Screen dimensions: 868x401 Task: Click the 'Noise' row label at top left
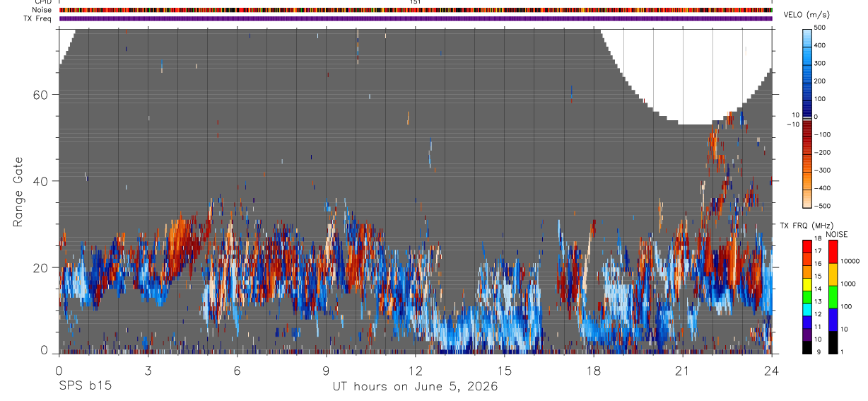(x=42, y=10)
